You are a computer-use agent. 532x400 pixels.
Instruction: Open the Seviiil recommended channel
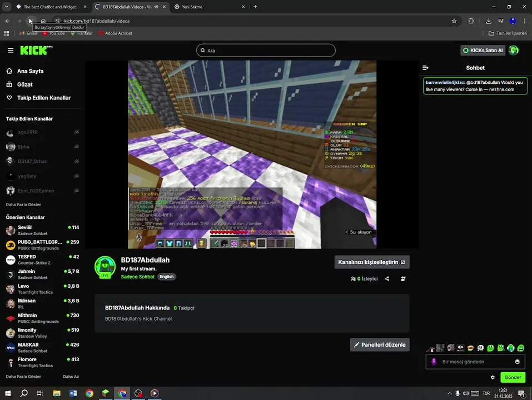click(x=42, y=230)
